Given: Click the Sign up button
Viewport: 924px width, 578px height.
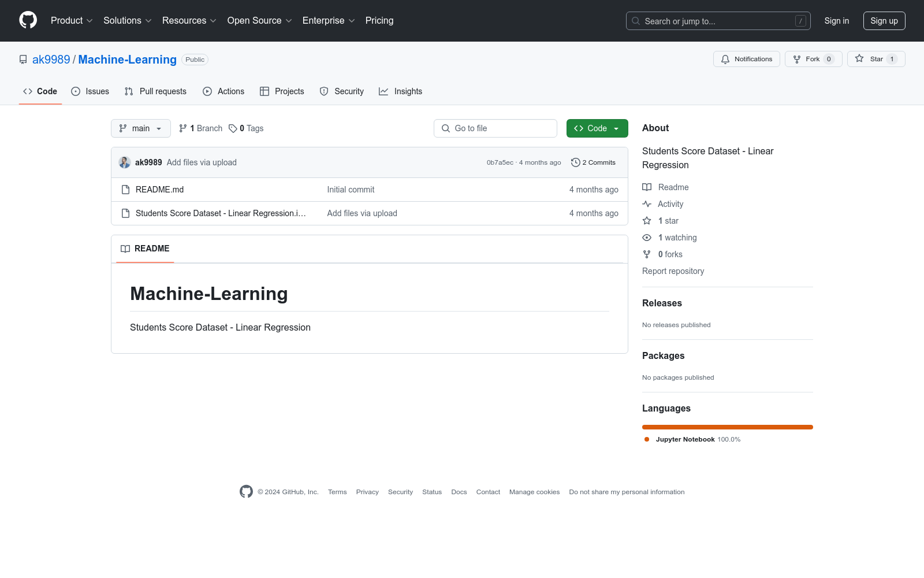Looking at the screenshot, I should point(884,21).
